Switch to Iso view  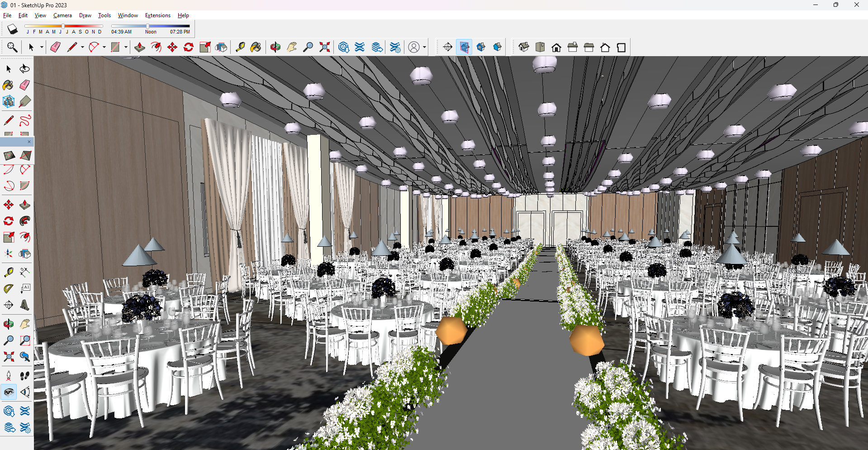point(524,47)
